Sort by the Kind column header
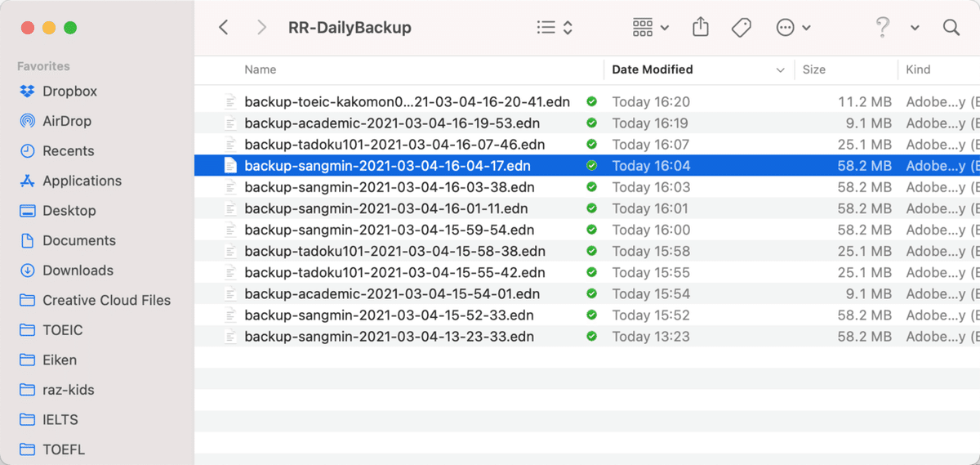The width and height of the screenshot is (980, 465). point(918,69)
